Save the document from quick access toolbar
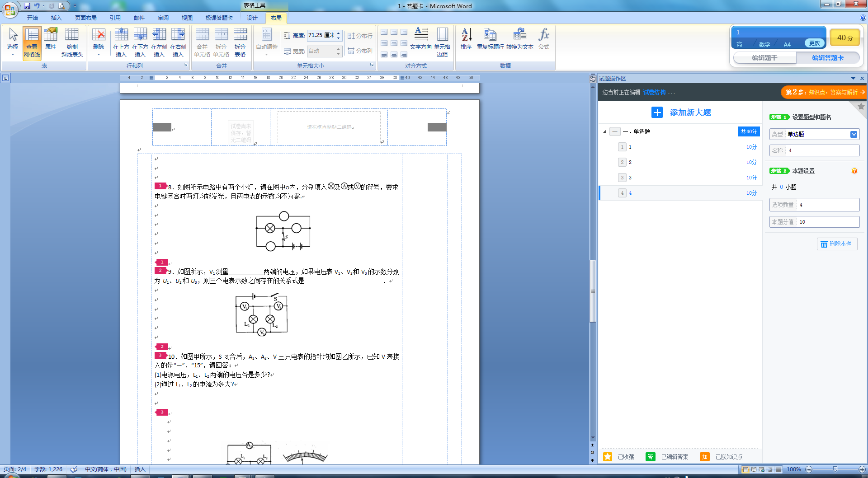Viewport: 868px width, 478px height. (x=27, y=6)
